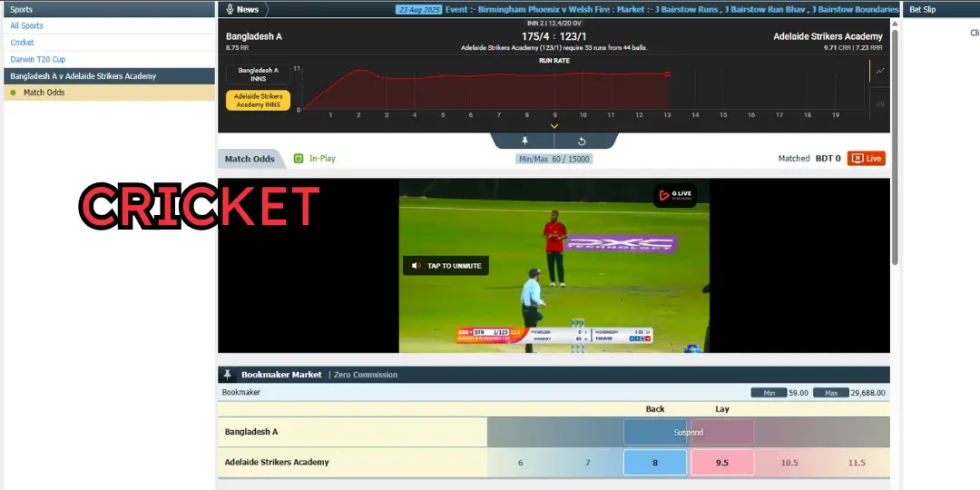Click the Lay column header

722,409
